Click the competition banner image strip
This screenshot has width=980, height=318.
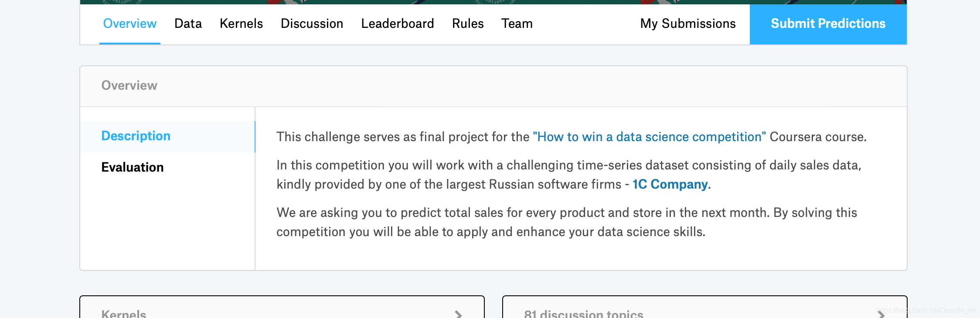[493, 2]
